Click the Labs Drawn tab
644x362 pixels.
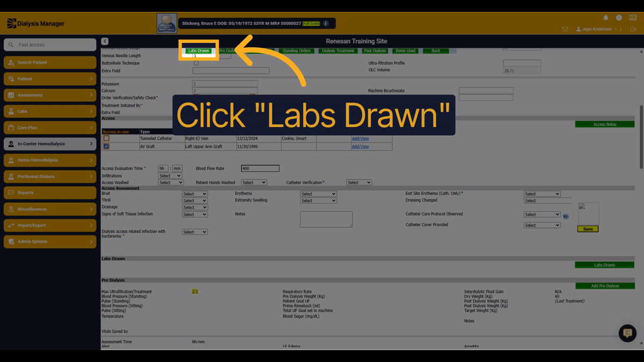199,50
